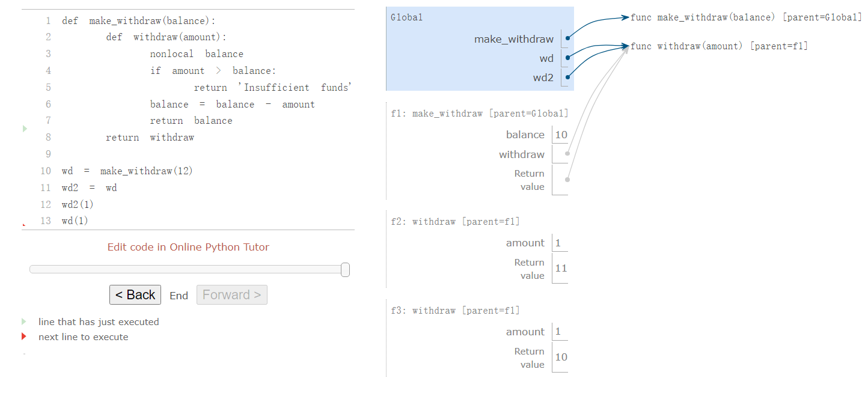Click the Forward button
Image resolution: width=868 pixels, height=396 pixels.
tap(232, 294)
